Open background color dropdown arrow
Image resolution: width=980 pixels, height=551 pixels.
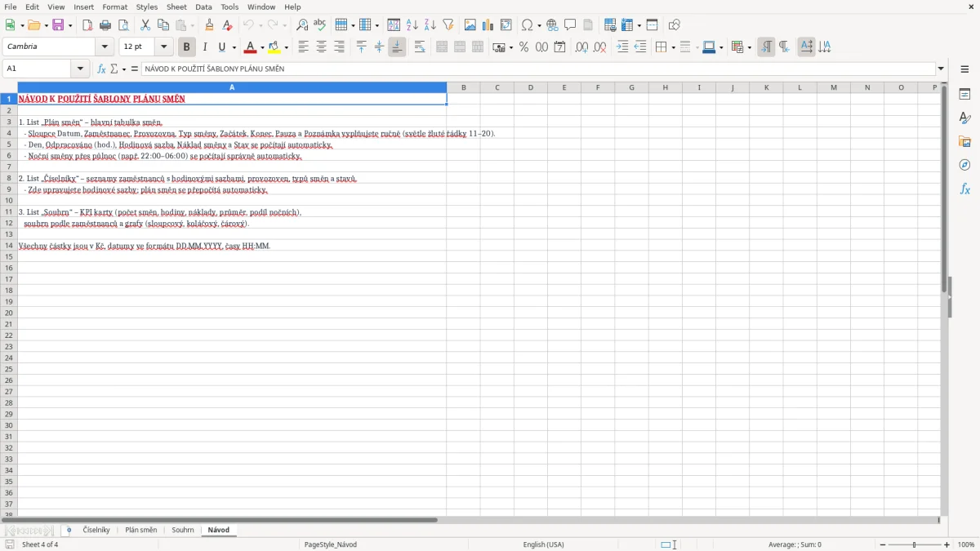pos(286,47)
